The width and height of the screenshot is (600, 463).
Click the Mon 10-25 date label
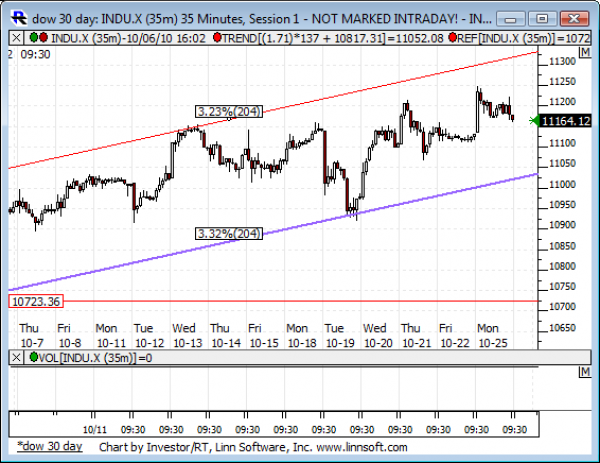pos(492,336)
